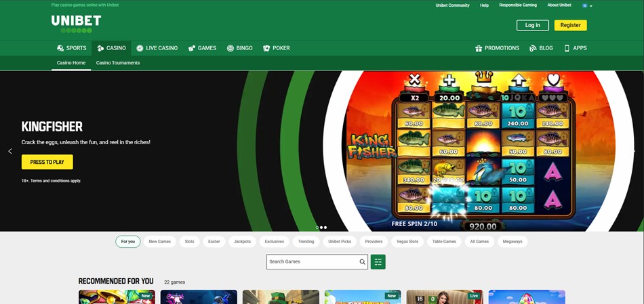Select the Unibet Picks filter
The height and width of the screenshot is (304, 644).
point(340,242)
